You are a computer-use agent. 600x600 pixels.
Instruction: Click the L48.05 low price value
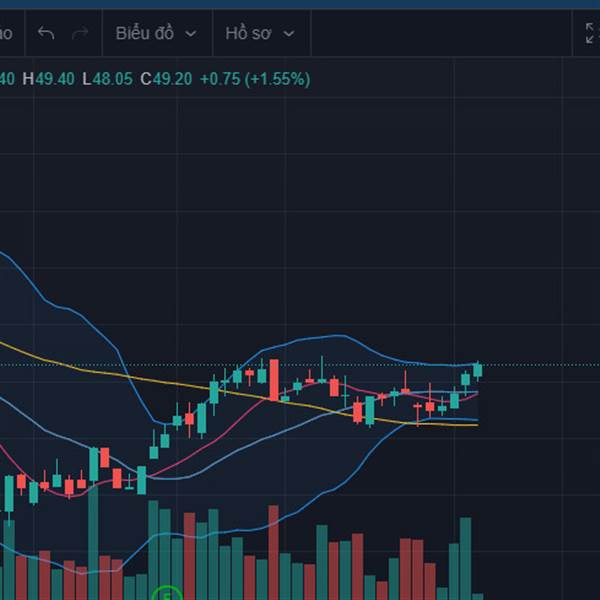(108, 79)
